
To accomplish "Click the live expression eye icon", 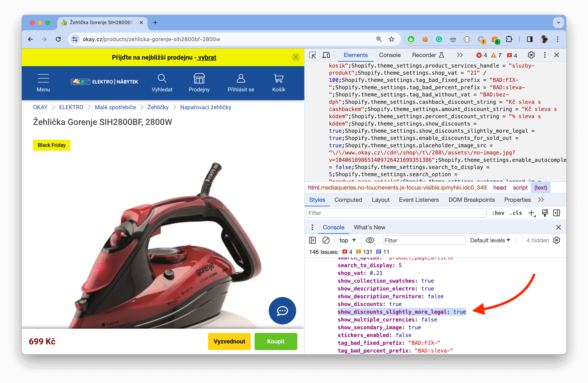I will [370, 240].
